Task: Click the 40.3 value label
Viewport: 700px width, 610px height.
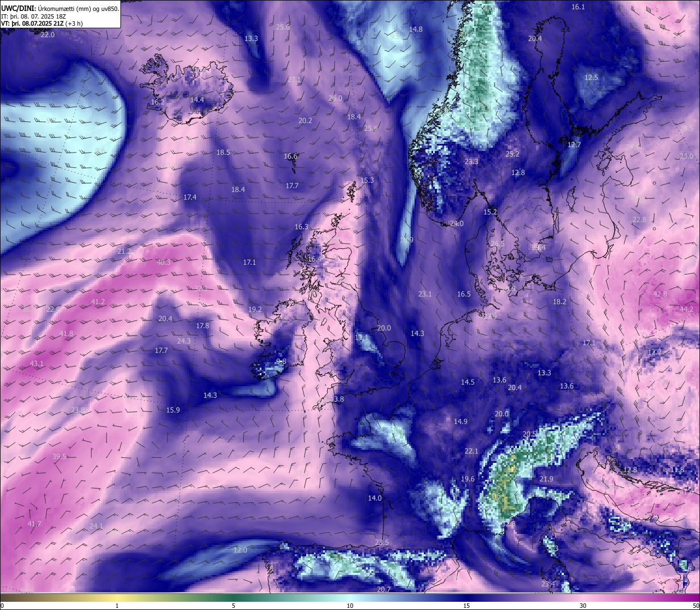Action: (164, 263)
